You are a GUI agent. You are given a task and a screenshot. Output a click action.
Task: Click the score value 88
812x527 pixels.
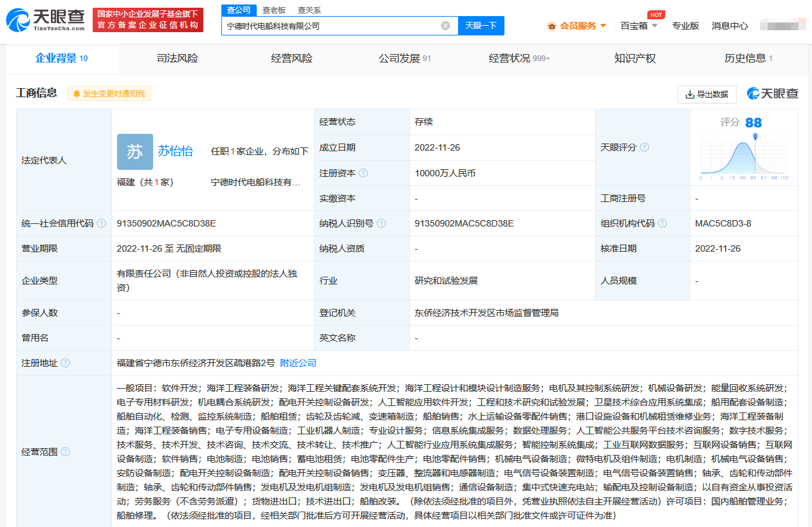[753, 122]
